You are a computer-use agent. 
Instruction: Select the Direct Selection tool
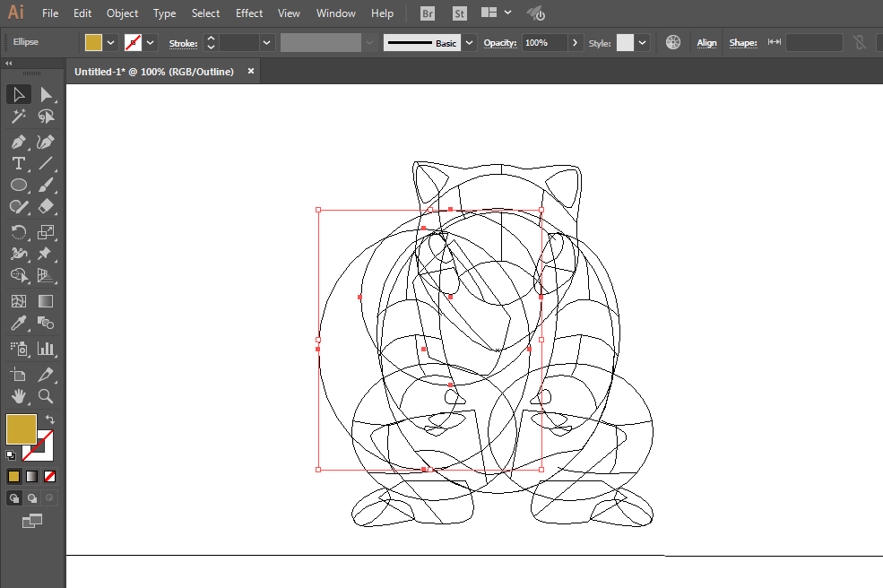coord(46,95)
